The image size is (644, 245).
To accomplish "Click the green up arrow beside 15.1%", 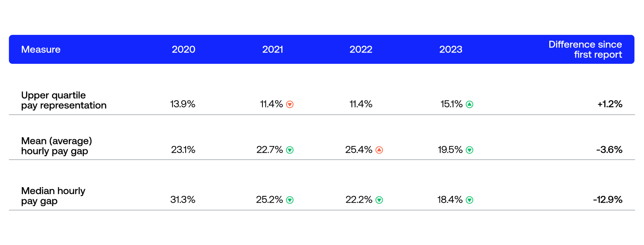I will (x=470, y=104).
